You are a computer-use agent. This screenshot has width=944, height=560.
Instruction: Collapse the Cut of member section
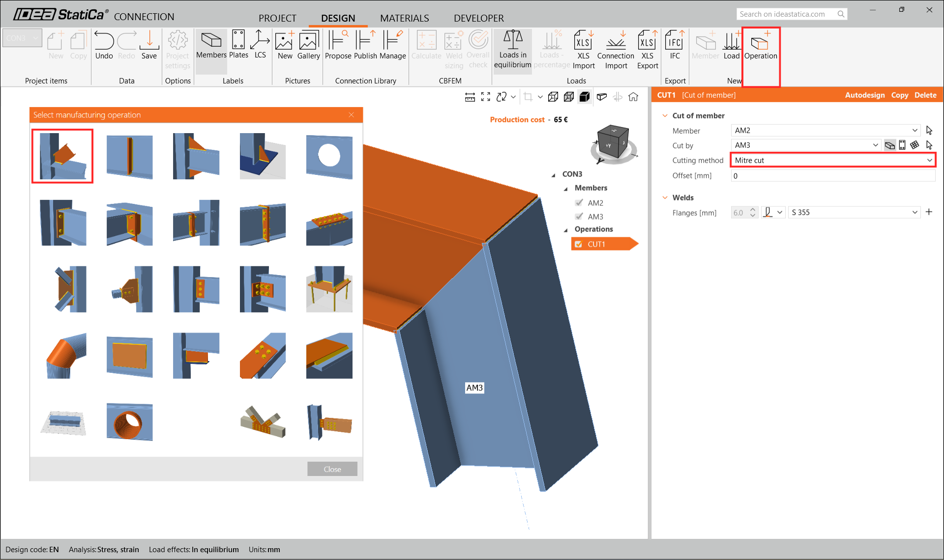click(665, 115)
